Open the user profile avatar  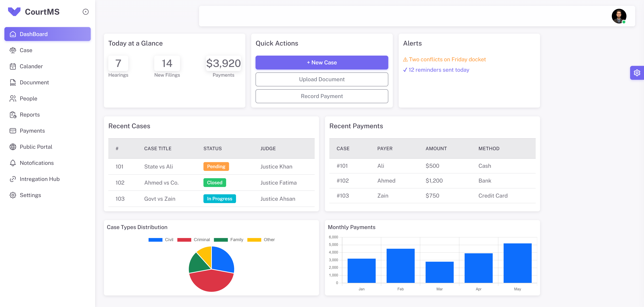pos(619,16)
